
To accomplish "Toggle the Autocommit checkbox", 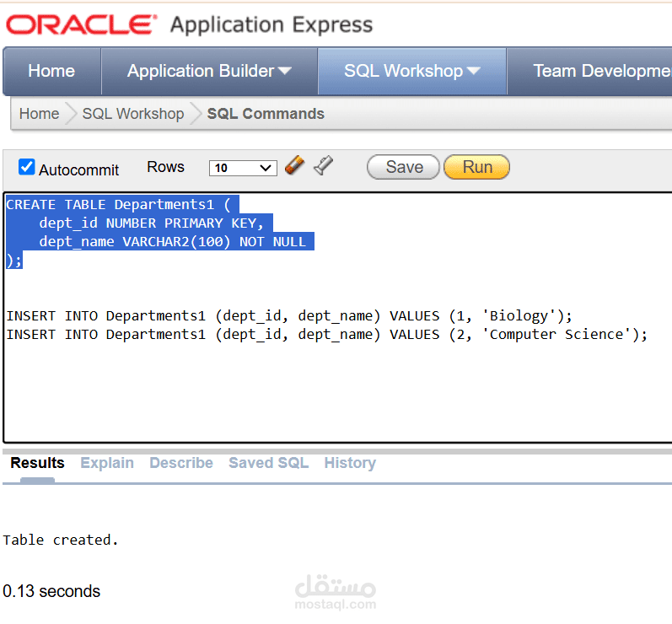I will tap(27, 167).
